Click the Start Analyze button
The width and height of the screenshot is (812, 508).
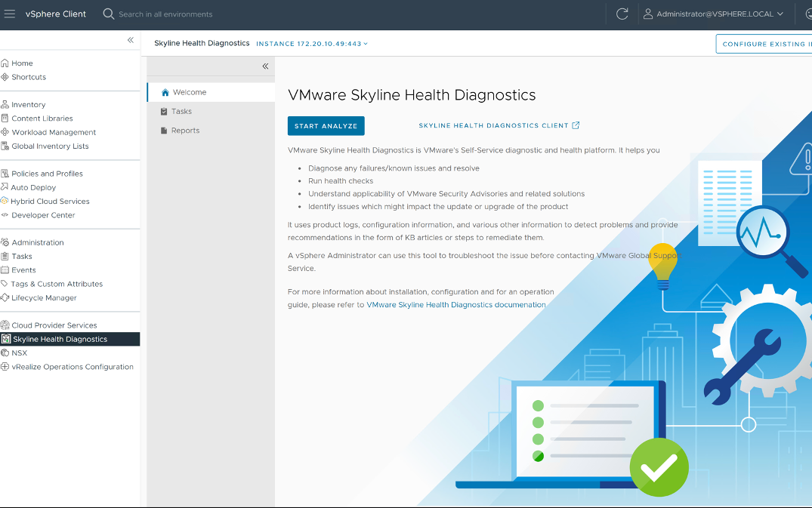pyautogui.click(x=326, y=126)
